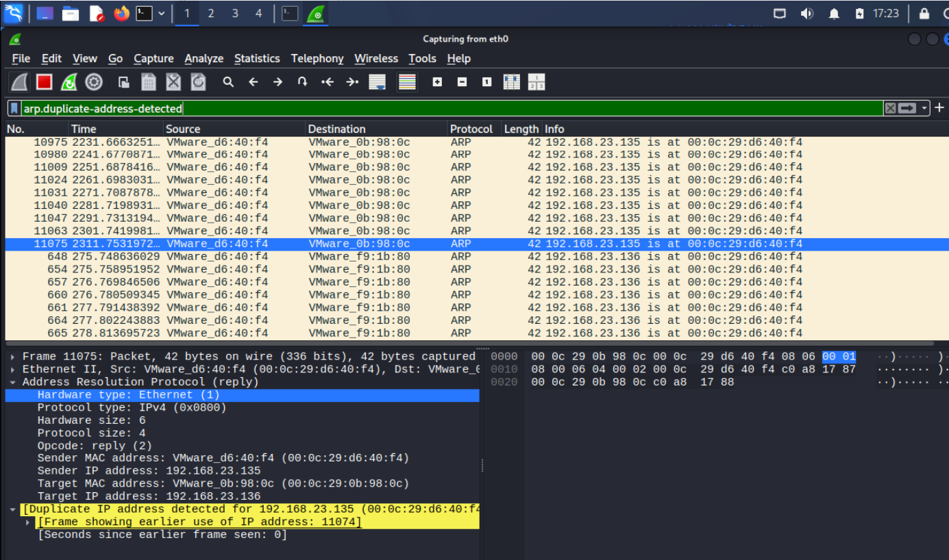
Task: Open the Wireless menu
Action: pos(376,59)
